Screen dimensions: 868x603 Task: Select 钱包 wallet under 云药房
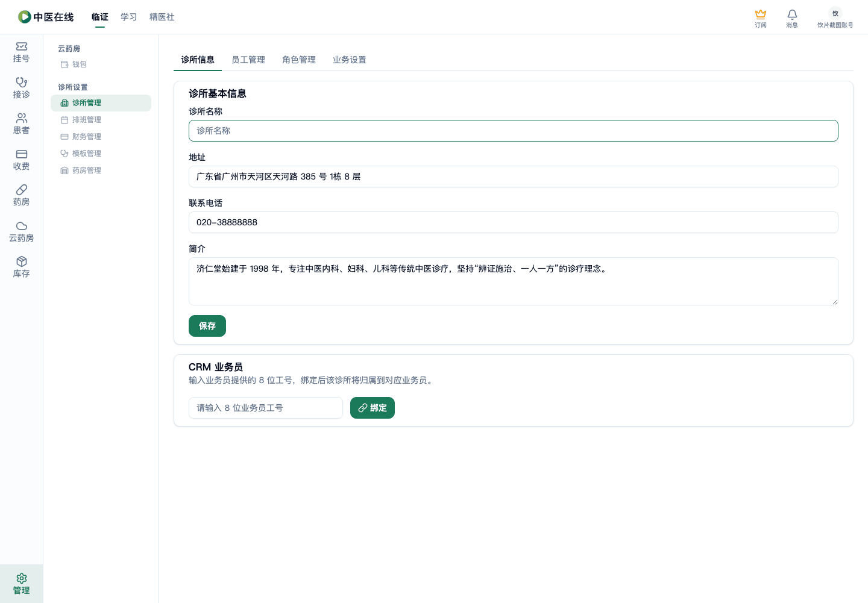pyautogui.click(x=101, y=64)
